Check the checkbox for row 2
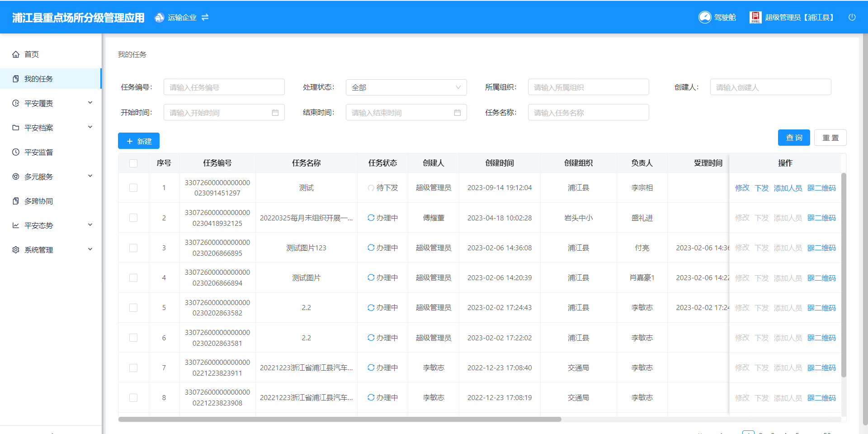Viewport: 868px width, 434px height. pos(133,218)
